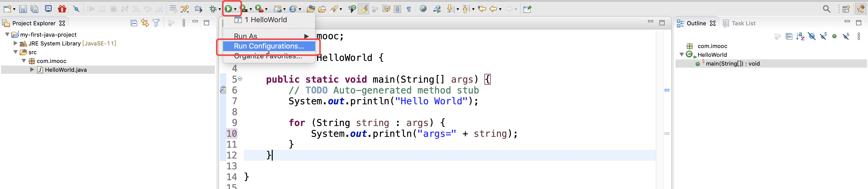The image size is (868, 189).
Task: Click the Quick Access search magnifier
Action: coord(827,9)
